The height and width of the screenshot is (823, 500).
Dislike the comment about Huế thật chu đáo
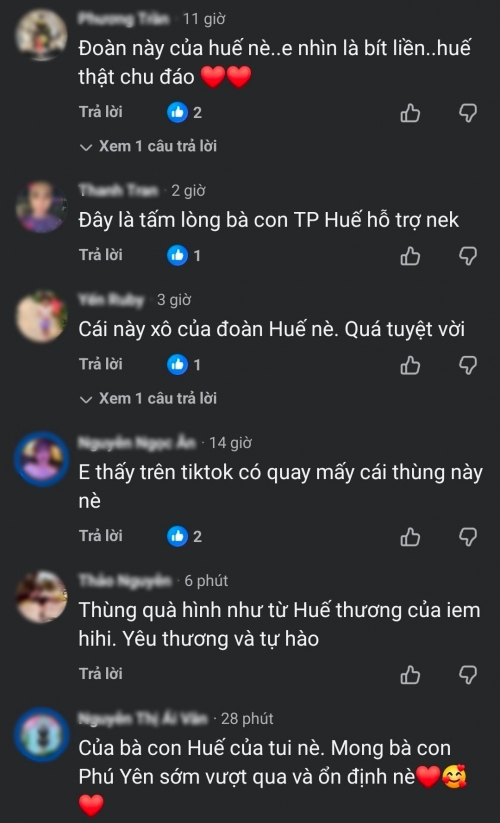[x=467, y=113]
